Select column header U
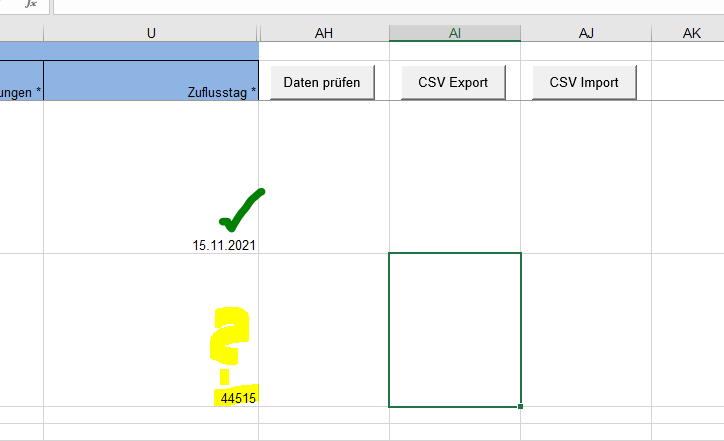 click(151, 33)
